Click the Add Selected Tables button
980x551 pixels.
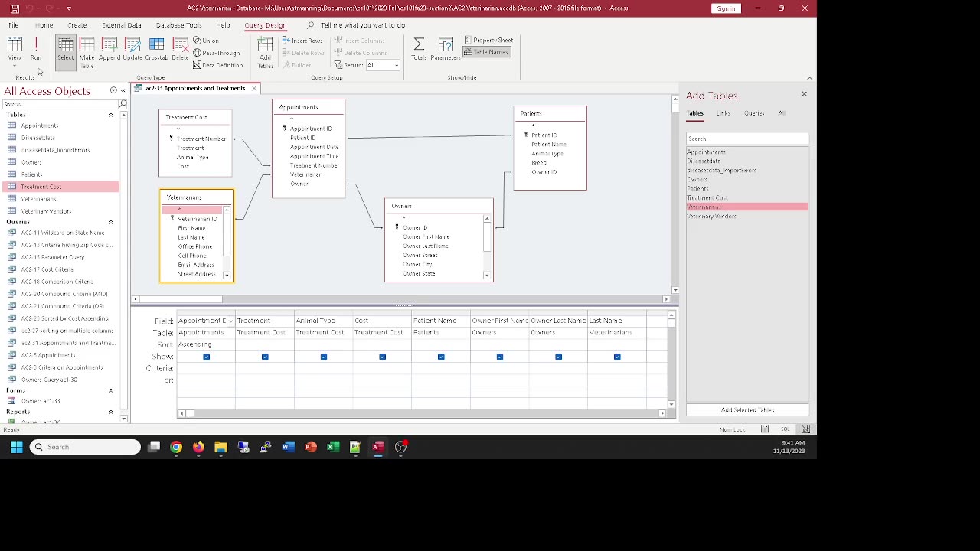[x=747, y=410]
